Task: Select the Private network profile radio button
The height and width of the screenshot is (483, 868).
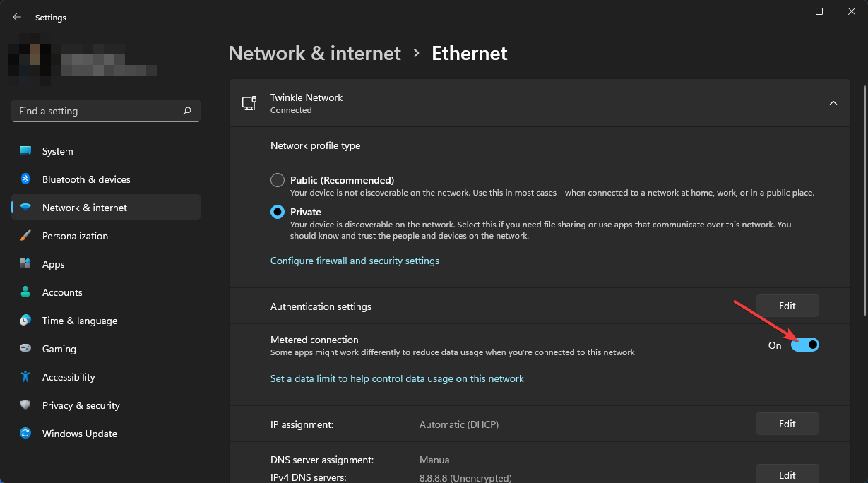Action: (278, 212)
